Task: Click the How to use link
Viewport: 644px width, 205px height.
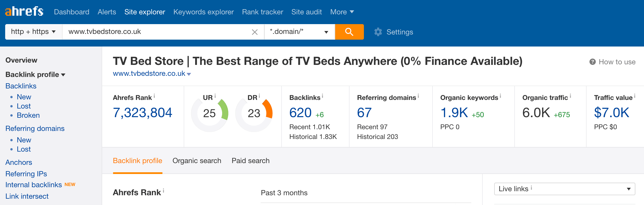Action: coord(617,62)
